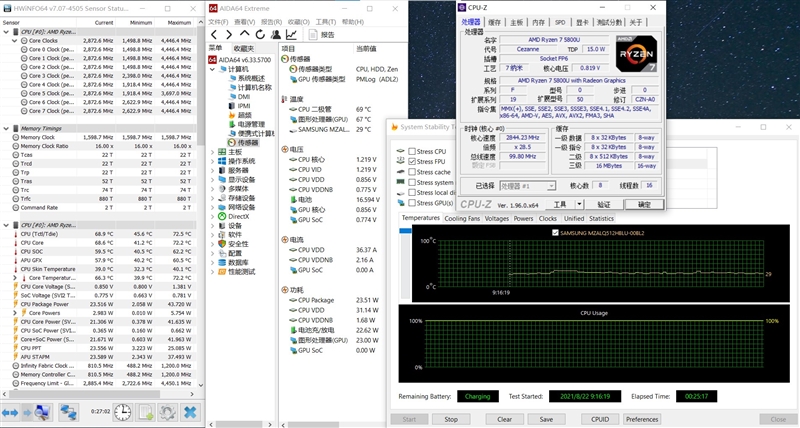Select 传感器 item in AIDA64 tree
Viewport: 800px width, 428px height.
[246, 143]
